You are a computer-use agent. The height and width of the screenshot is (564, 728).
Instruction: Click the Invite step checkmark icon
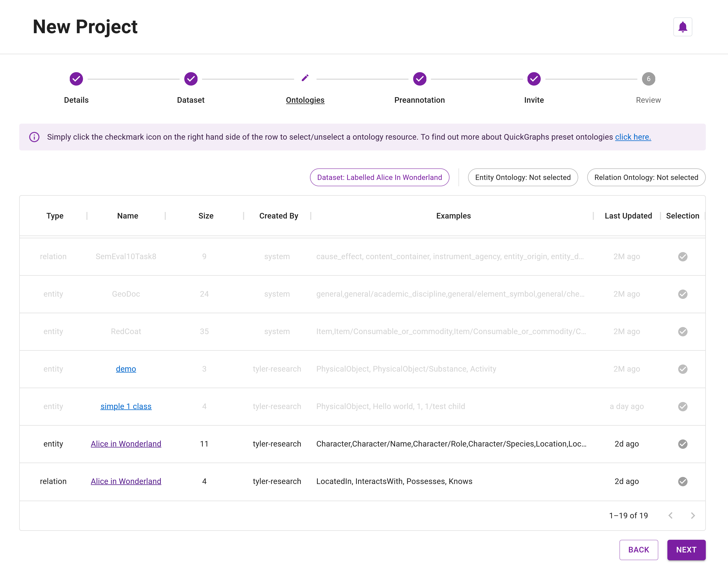tap(534, 79)
